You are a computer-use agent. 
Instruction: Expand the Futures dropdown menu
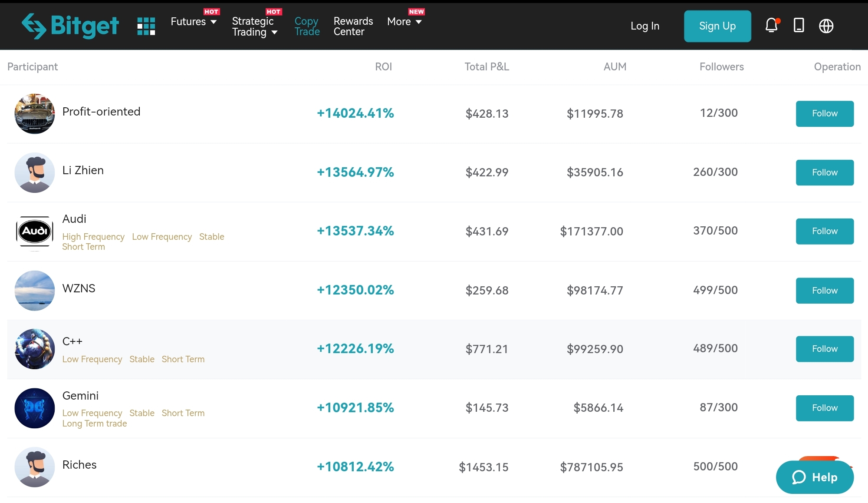point(194,22)
